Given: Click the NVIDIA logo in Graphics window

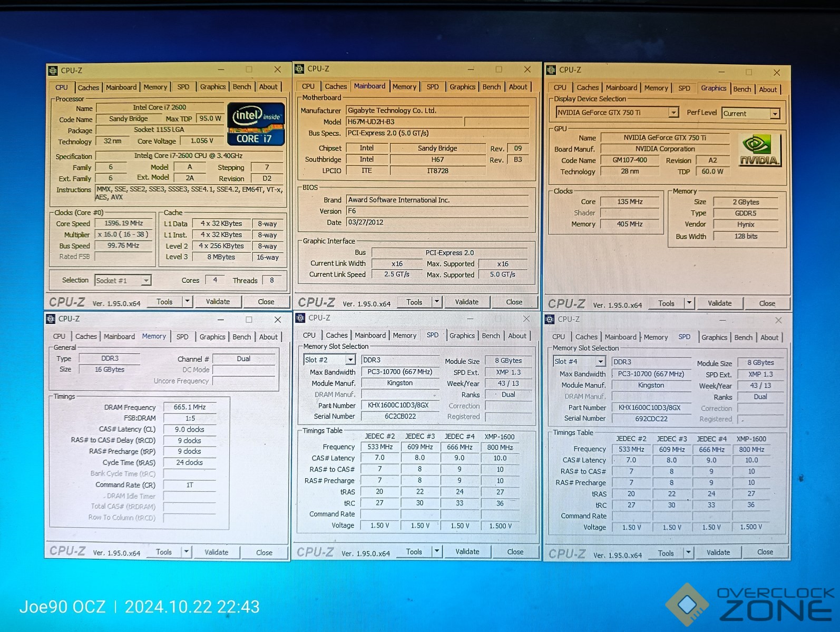Looking at the screenshot, I should click(x=759, y=151).
